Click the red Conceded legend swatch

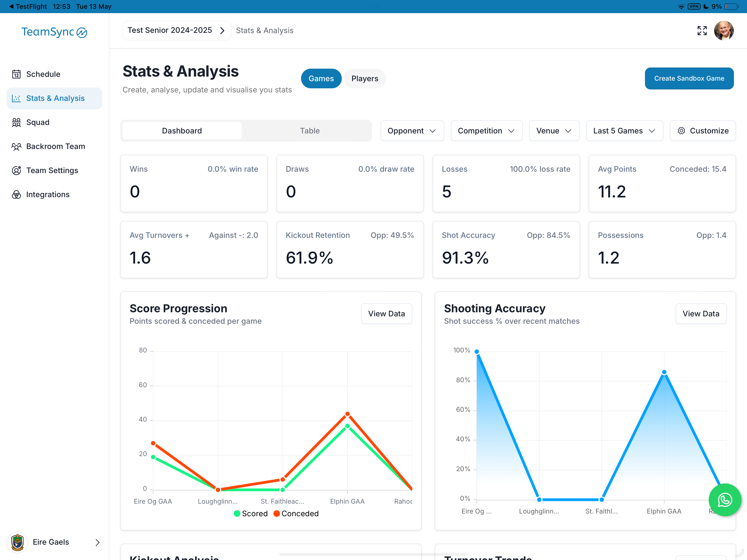277,514
